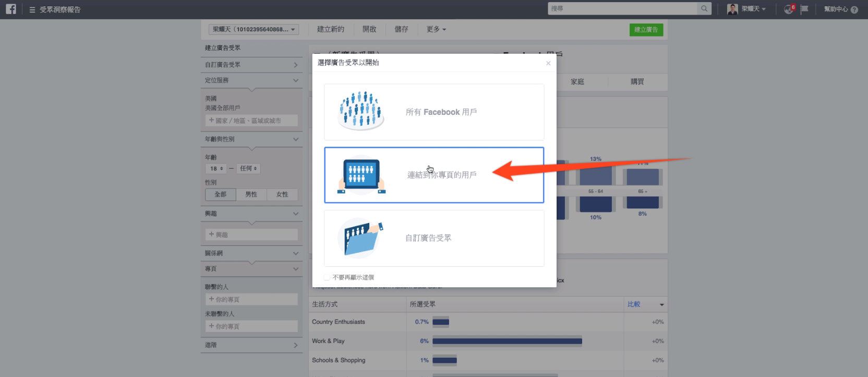This screenshot has width=868, height=377.
Task: Select 全部 gender option
Action: click(x=221, y=194)
